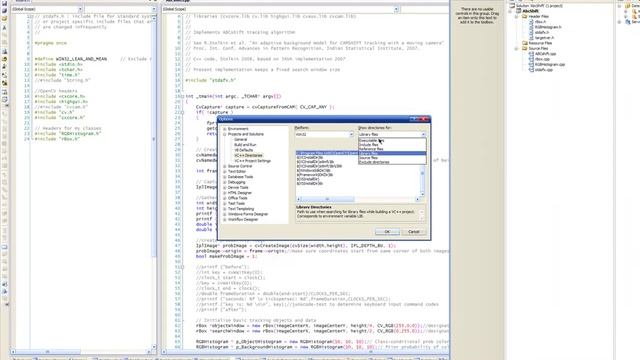Open rBox.h in Solution Explorer
This screenshot has width=640, height=360.
pyautogui.click(x=540, y=22)
